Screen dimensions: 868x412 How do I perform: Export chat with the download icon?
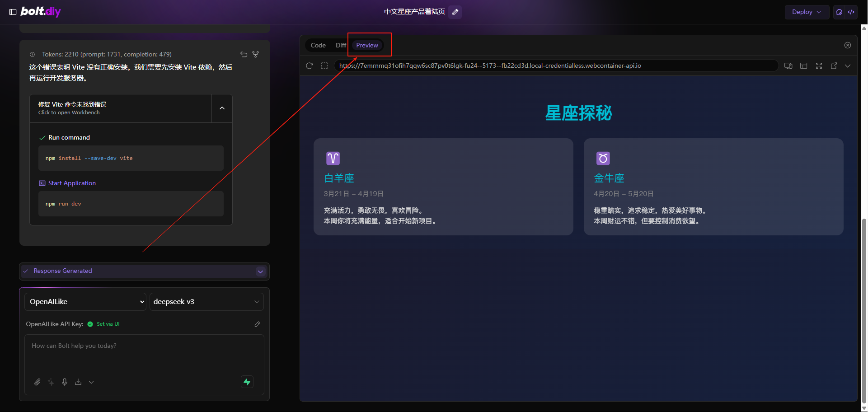pos(78,382)
